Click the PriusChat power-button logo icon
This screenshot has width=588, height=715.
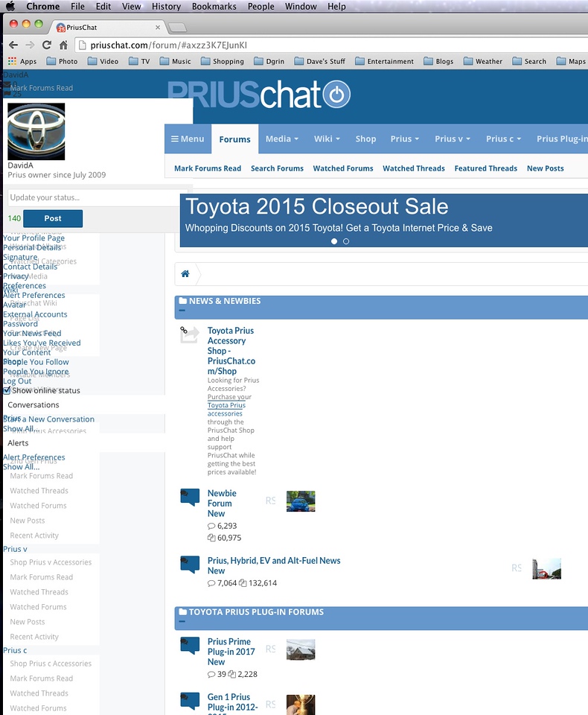336,95
